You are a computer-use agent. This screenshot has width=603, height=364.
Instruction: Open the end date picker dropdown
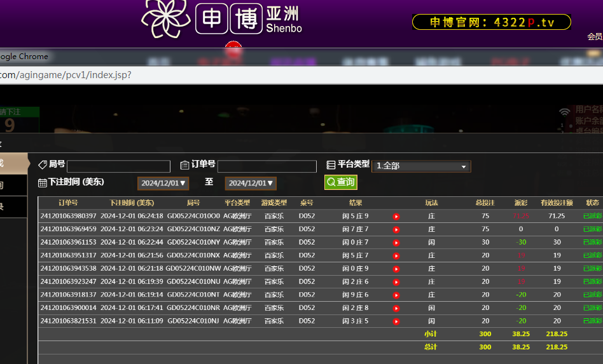tap(250, 183)
